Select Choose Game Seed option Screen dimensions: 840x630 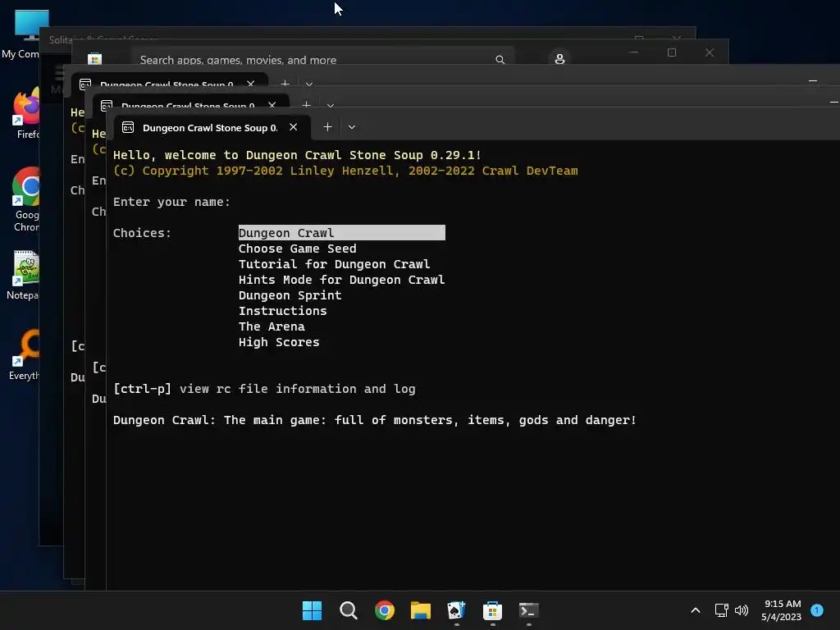pyautogui.click(x=297, y=249)
